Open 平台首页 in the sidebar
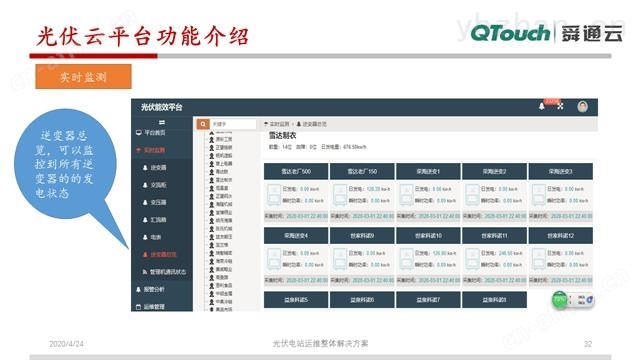This screenshot has height=360, width=640. click(151, 133)
